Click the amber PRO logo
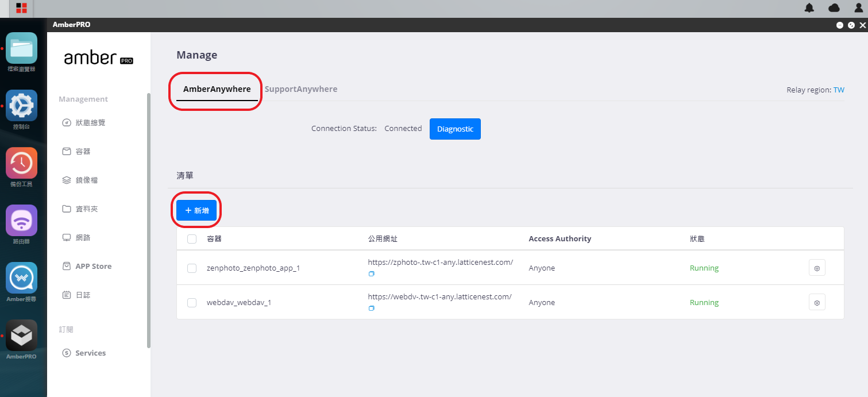This screenshot has height=397, width=868. 99,58
